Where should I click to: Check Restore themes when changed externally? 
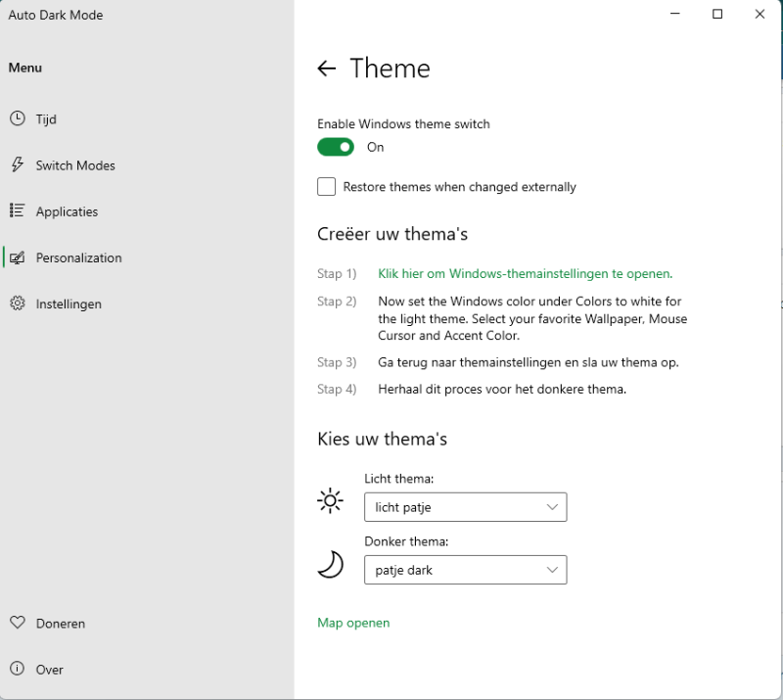click(327, 187)
